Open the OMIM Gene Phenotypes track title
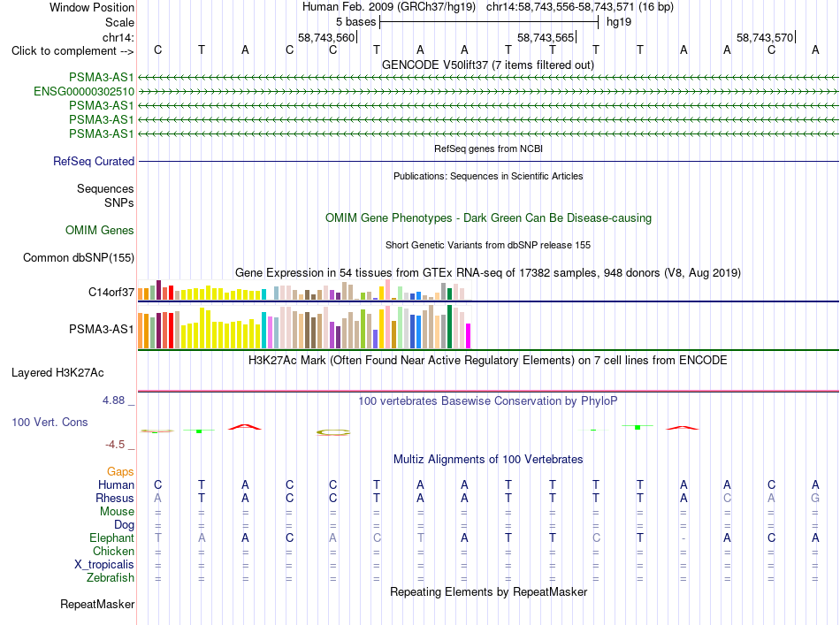The image size is (840, 625). pos(488,218)
